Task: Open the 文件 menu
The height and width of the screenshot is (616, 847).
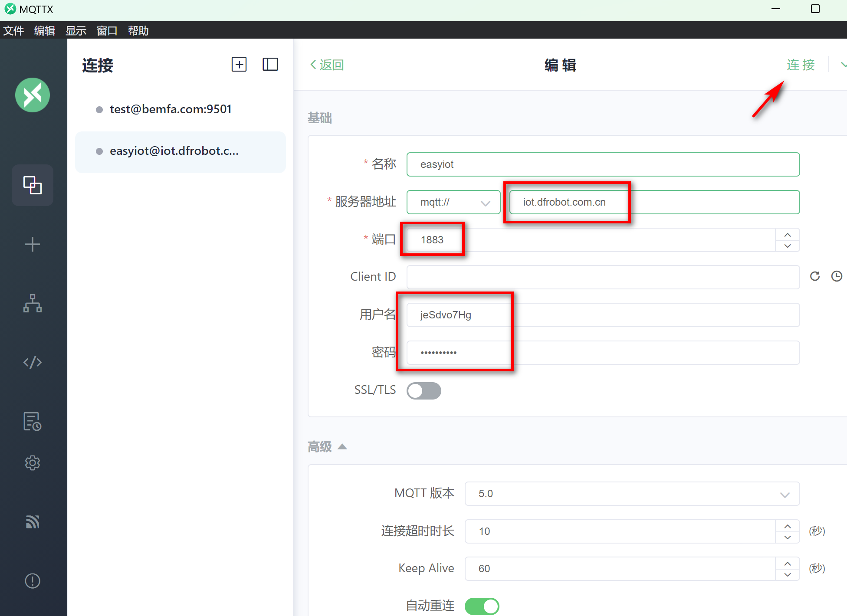Action: pyautogui.click(x=13, y=31)
